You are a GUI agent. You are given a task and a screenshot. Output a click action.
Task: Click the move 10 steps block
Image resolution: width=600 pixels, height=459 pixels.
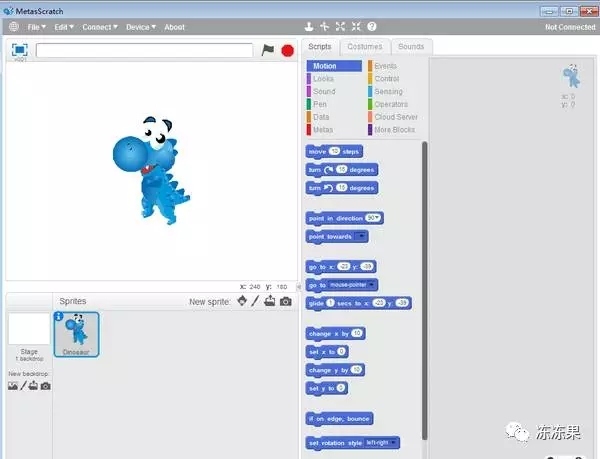tap(334, 151)
